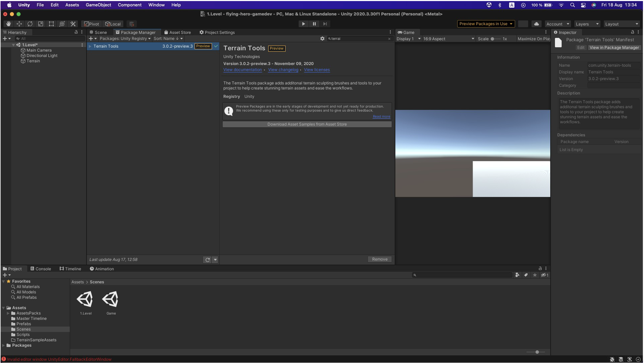Clear the terrai search text
Screen dimensions: 644x363
tap(389, 39)
